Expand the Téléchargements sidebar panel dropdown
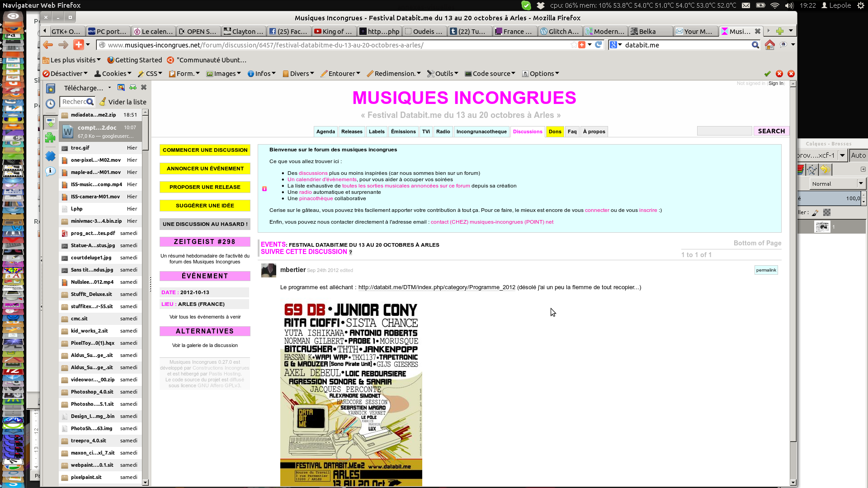Image resolution: width=868 pixels, height=488 pixels. (109, 88)
